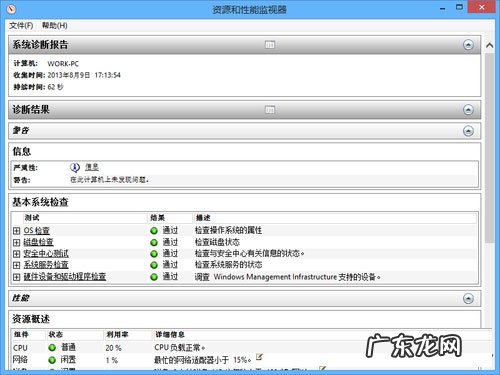Expand the OS 检查 row
The width and height of the screenshot is (500, 375).
pyautogui.click(x=16, y=231)
